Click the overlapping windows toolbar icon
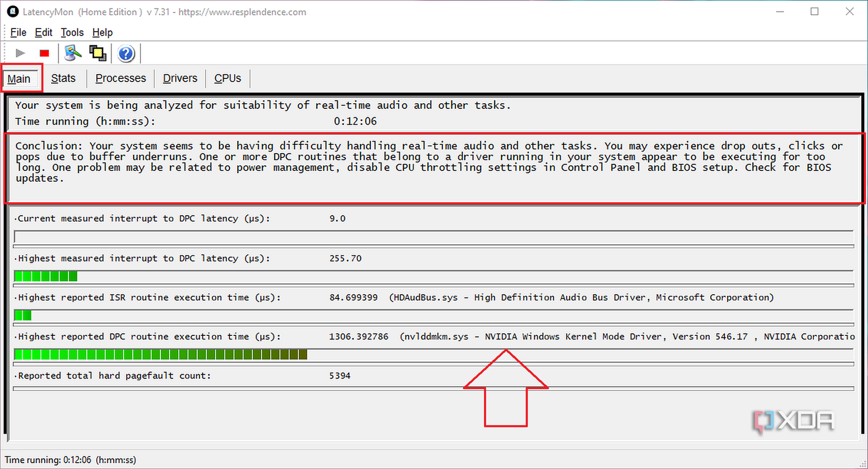 pyautogui.click(x=98, y=53)
